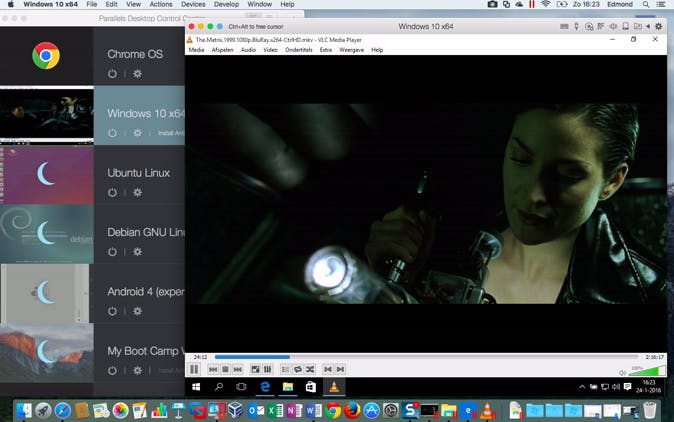Stop playback with the VLC stop button
The image size is (674, 422).
tap(225, 369)
